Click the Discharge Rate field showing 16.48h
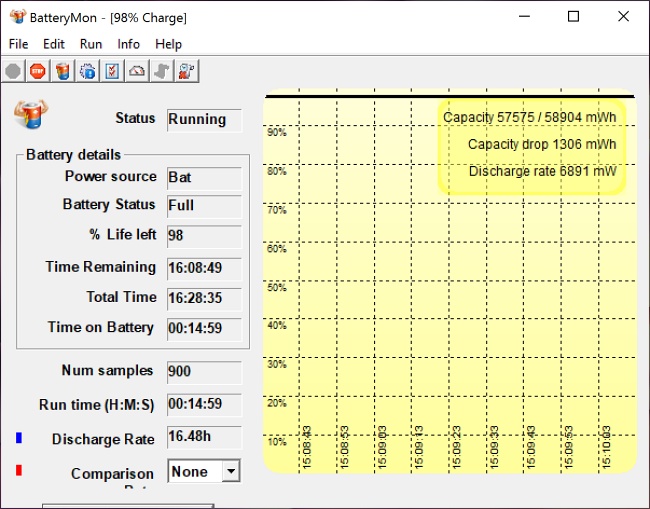The image size is (650, 509). [204, 437]
